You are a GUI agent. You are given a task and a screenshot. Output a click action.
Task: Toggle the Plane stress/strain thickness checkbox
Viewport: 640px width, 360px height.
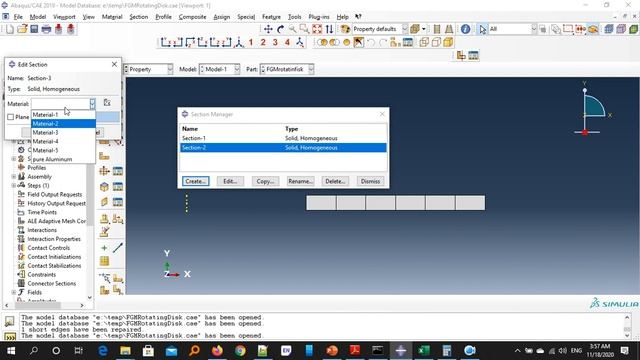(11, 117)
